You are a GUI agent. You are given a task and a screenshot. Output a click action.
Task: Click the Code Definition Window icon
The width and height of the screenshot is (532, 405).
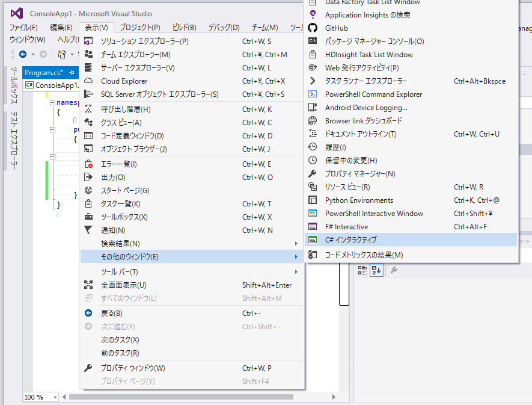[x=88, y=135]
